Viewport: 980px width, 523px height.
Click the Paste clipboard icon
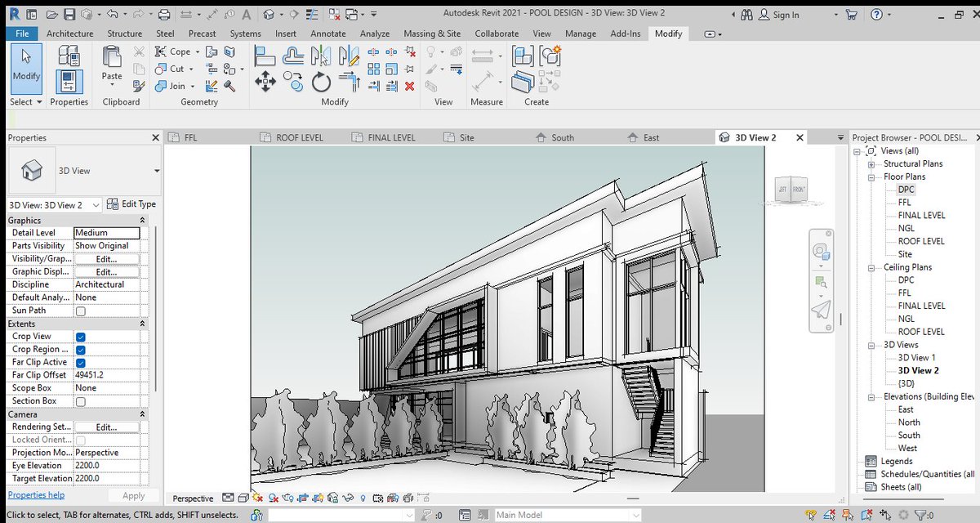coord(112,56)
